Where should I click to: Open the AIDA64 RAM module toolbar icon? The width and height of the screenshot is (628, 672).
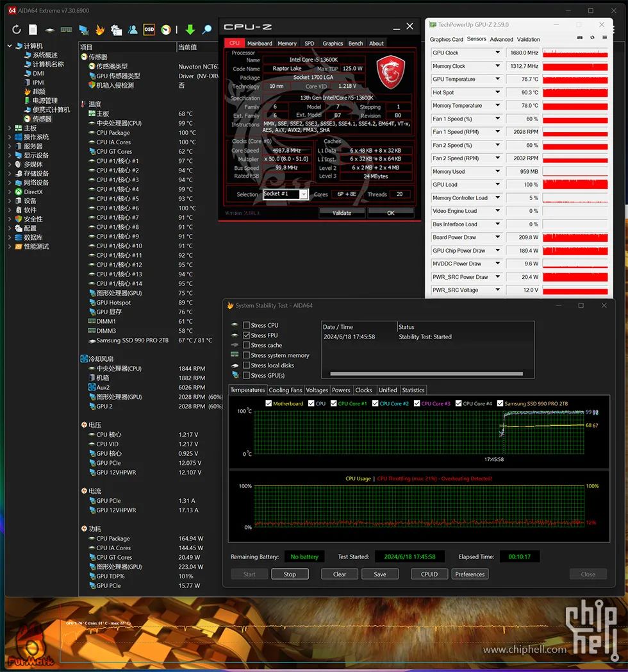66,29
